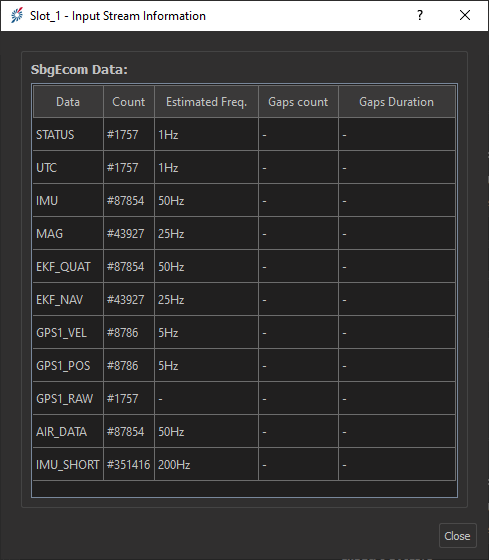The height and width of the screenshot is (560, 489).
Task: Select the EKF_NAV row
Action: pos(244,300)
